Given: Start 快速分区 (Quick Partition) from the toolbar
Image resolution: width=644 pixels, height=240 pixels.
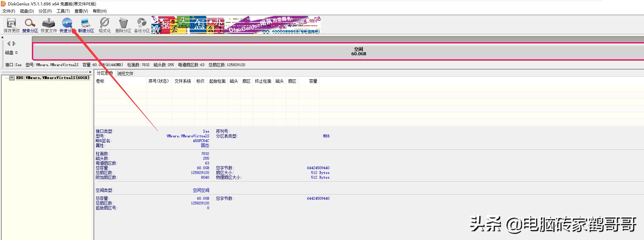Looking at the screenshot, I should pyautogui.click(x=67, y=25).
